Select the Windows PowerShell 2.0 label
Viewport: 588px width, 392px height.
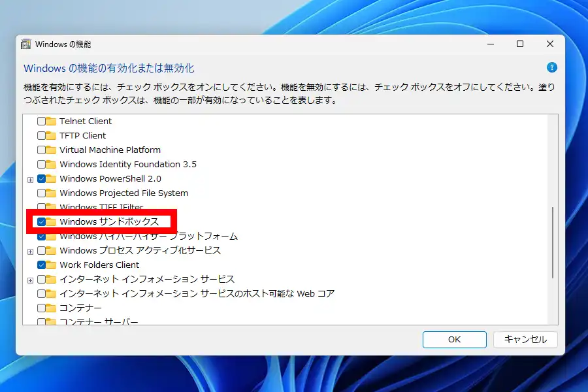110,178
